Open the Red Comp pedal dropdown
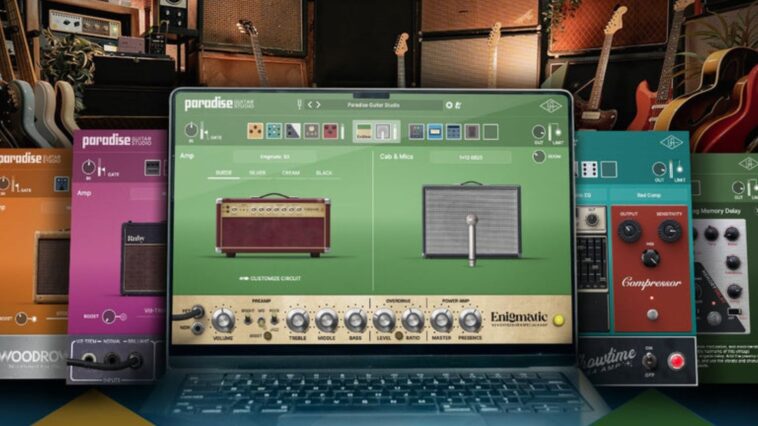The image size is (758, 426). (x=649, y=195)
